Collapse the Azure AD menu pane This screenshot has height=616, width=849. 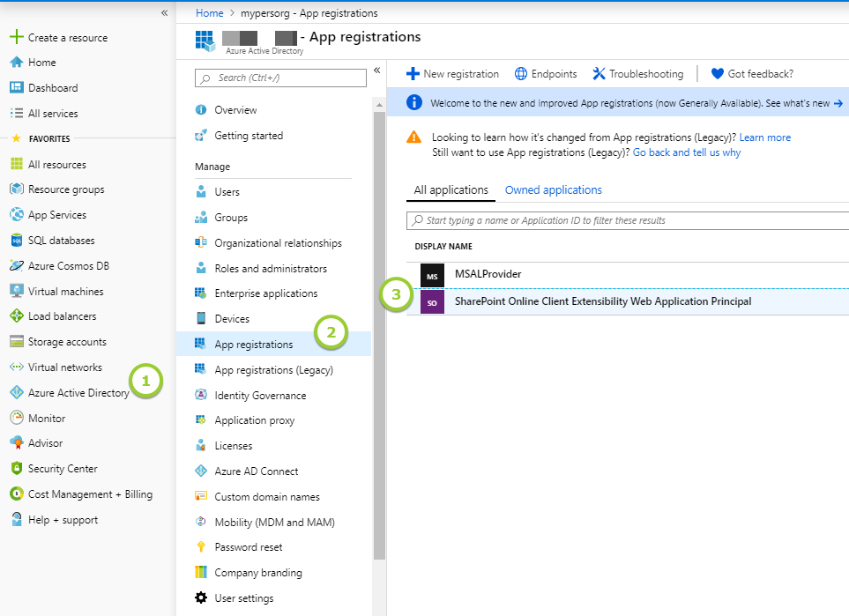(376, 71)
